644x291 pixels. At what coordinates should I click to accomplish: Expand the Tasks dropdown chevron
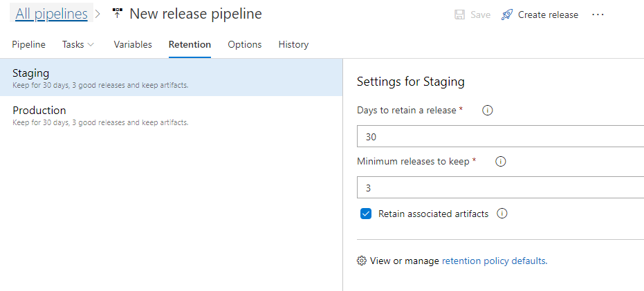click(x=91, y=44)
